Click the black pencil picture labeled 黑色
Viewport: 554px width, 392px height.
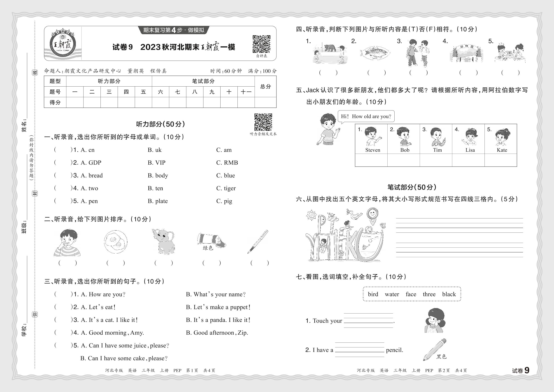pyautogui.click(x=435, y=349)
